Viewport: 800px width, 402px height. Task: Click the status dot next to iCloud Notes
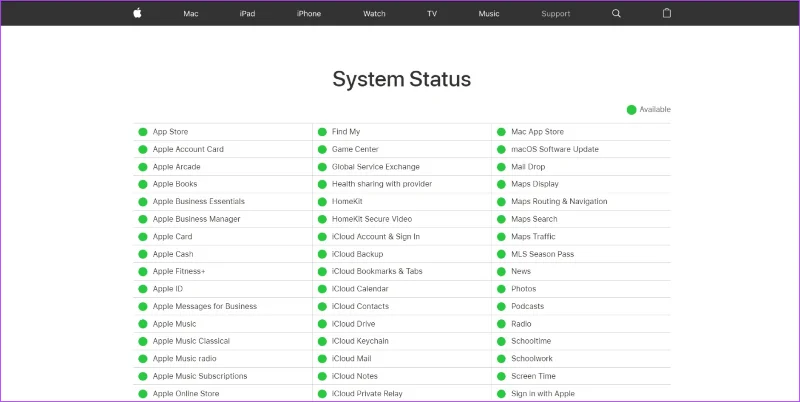pyautogui.click(x=322, y=376)
